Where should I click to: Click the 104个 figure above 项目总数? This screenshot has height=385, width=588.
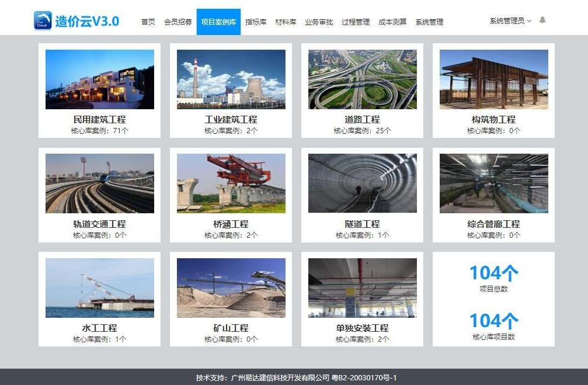pyautogui.click(x=494, y=273)
